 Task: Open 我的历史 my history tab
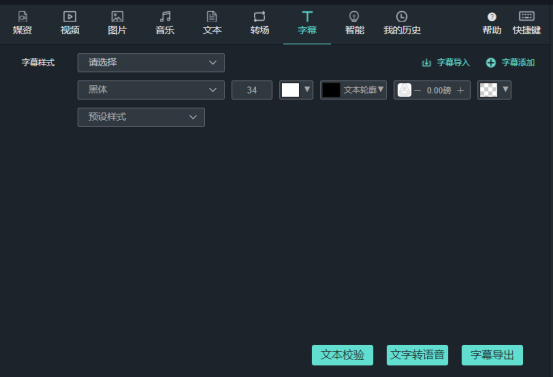(402, 23)
